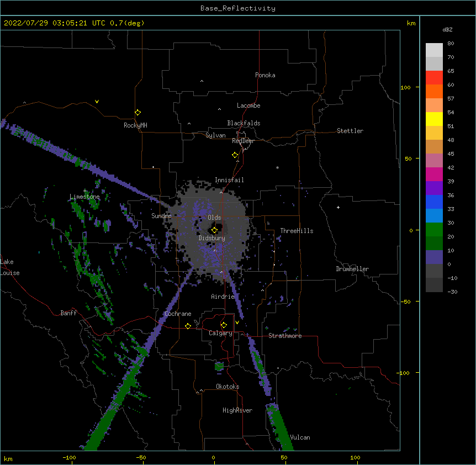The width and height of the screenshot is (476, 465).
Task: Click the Sylvan label
Action: click(x=215, y=135)
